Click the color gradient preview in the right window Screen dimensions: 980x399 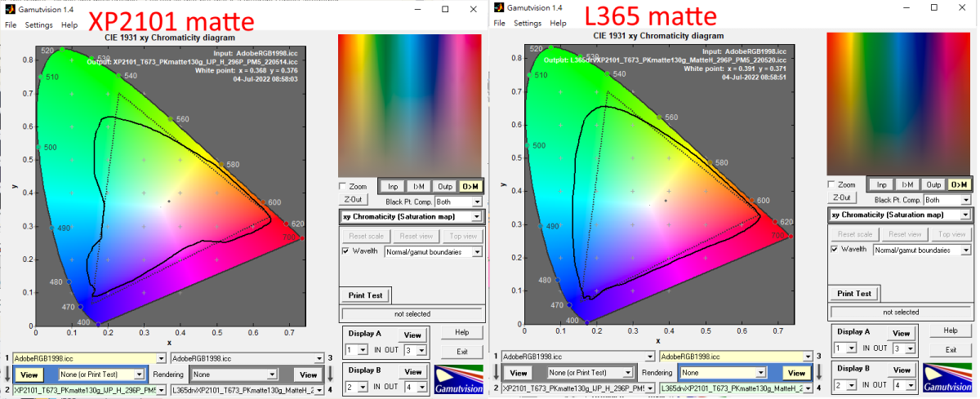point(900,103)
